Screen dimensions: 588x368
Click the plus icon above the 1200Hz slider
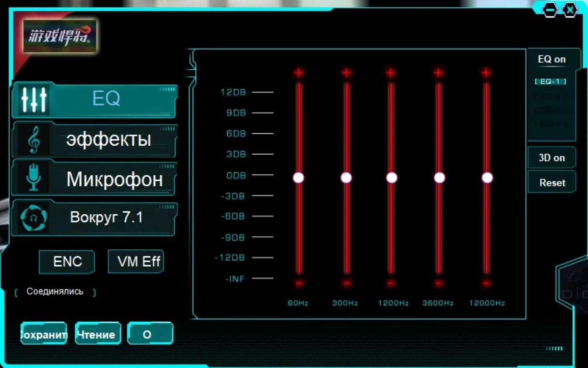click(391, 72)
